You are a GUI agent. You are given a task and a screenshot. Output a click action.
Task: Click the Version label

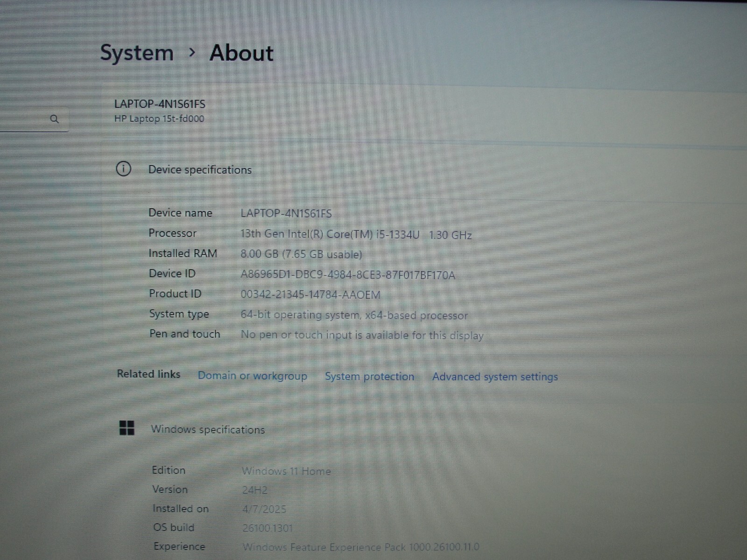pyautogui.click(x=170, y=489)
